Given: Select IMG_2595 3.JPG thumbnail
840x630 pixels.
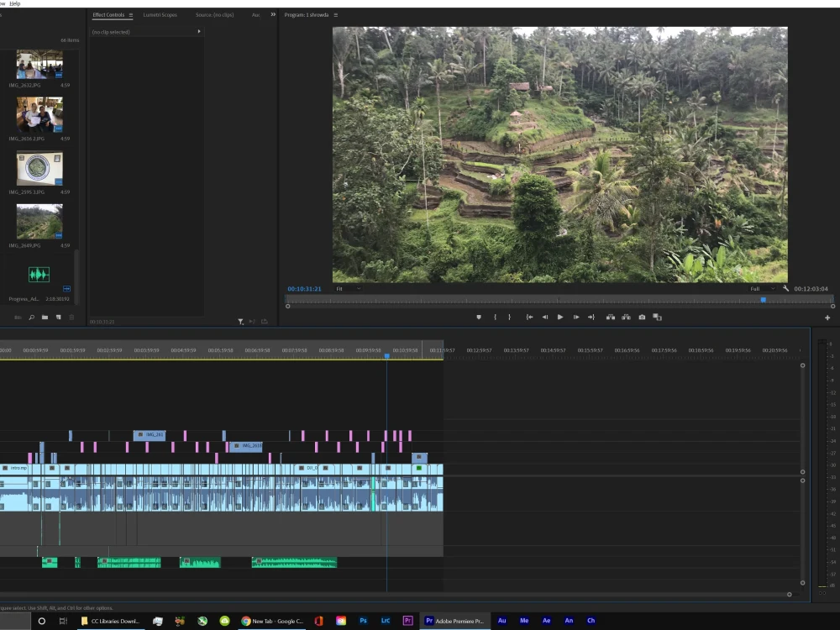Looking at the screenshot, I should (x=39, y=168).
